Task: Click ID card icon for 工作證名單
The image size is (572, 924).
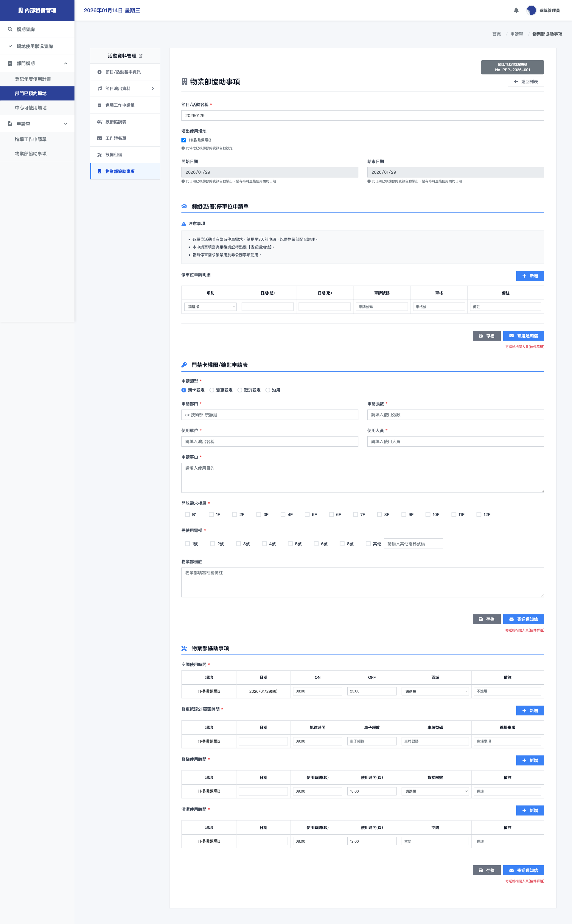Action: coord(100,138)
